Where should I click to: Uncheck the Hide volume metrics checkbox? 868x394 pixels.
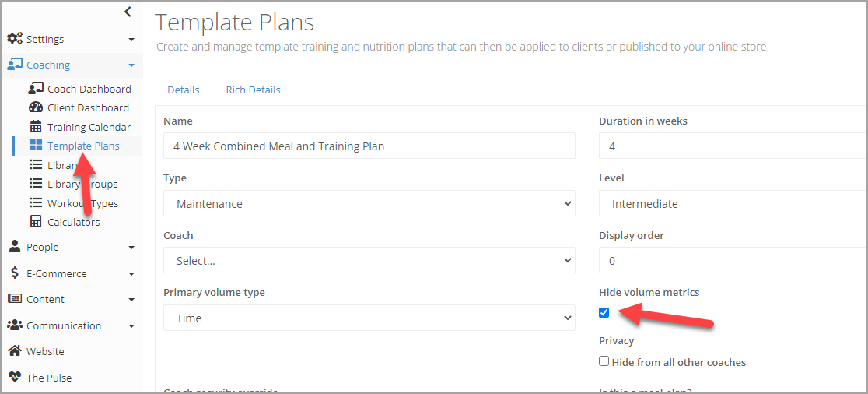(x=604, y=313)
